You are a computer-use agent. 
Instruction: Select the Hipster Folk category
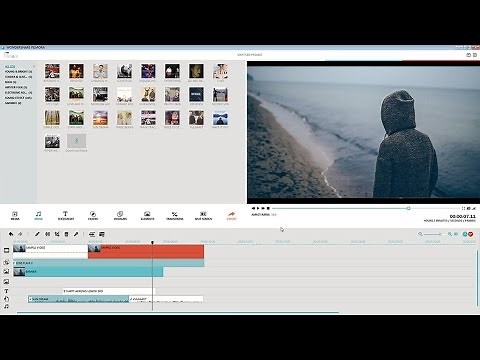click(x=16, y=87)
